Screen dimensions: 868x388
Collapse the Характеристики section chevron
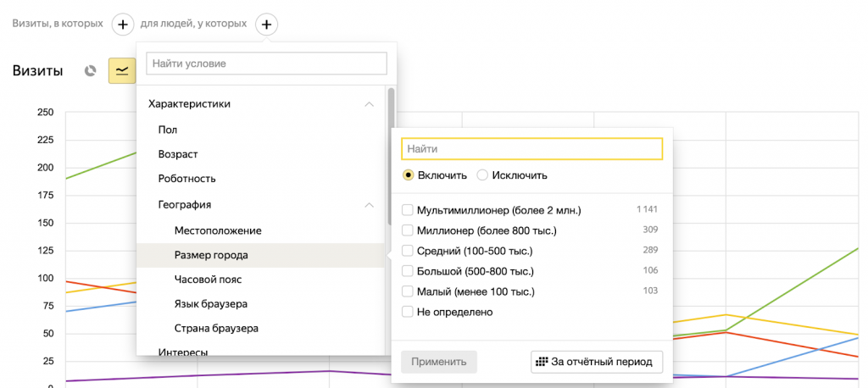(x=370, y=104)
